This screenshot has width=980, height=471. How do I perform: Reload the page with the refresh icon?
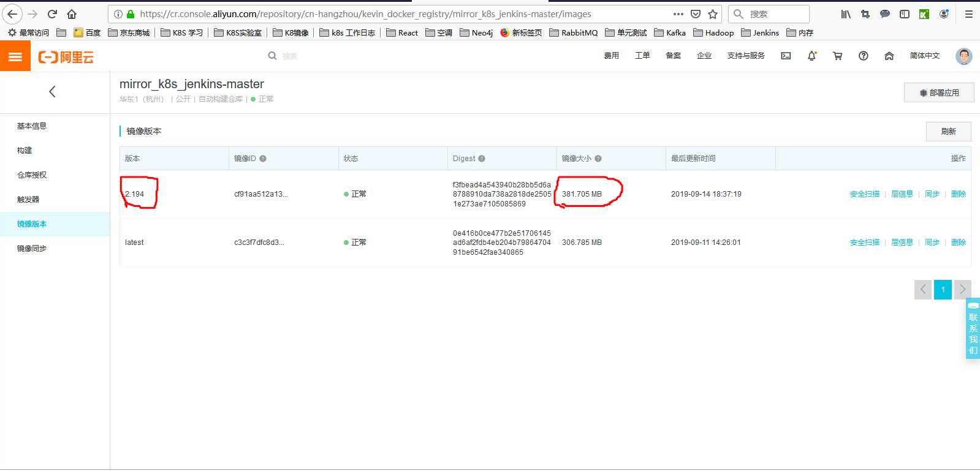[x=53, y=14]
